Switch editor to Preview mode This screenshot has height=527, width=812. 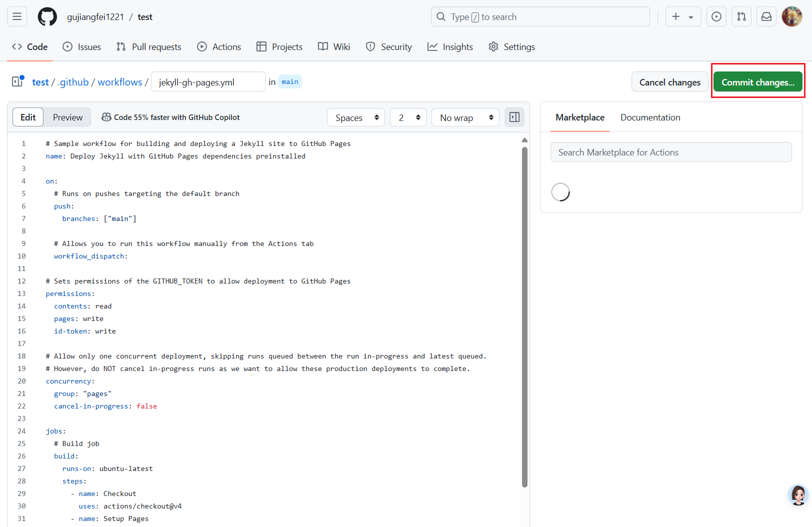point(67,117)
